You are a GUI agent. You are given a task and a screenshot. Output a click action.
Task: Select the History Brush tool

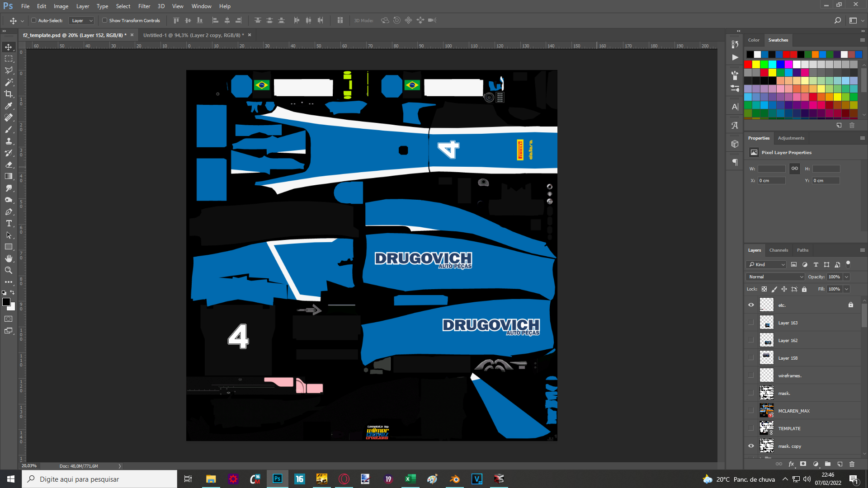click(9, 153)
